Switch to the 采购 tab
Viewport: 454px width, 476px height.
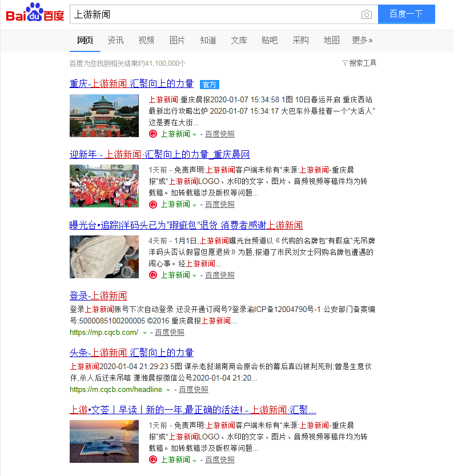pos(301,40)
